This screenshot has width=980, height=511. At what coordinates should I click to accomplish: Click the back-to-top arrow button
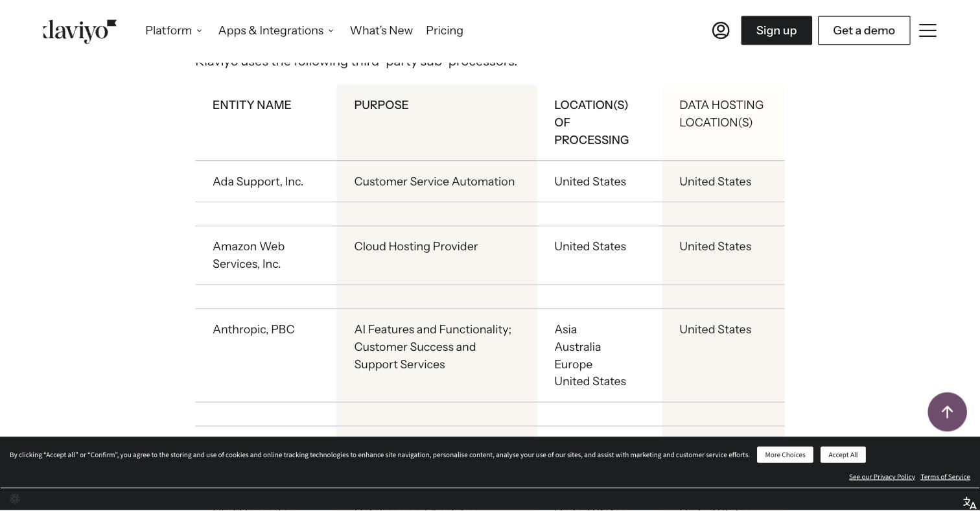click(x=947, y=412)
